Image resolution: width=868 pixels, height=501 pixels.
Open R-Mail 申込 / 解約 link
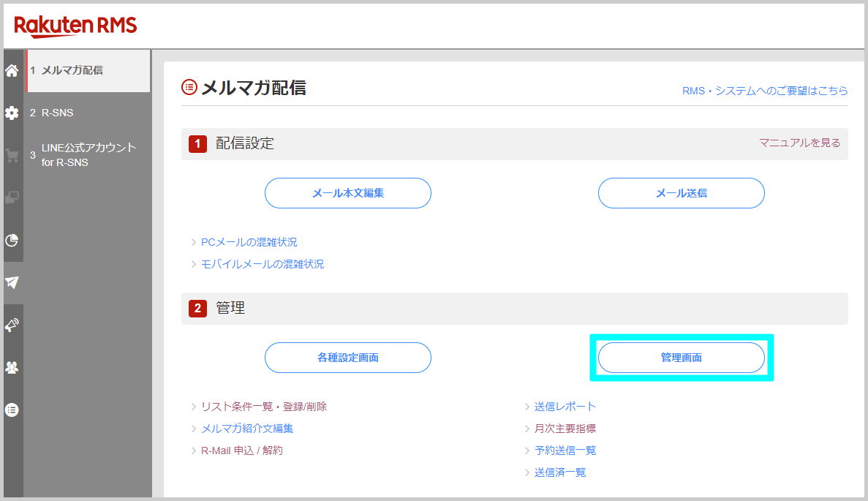click(242, 451)
